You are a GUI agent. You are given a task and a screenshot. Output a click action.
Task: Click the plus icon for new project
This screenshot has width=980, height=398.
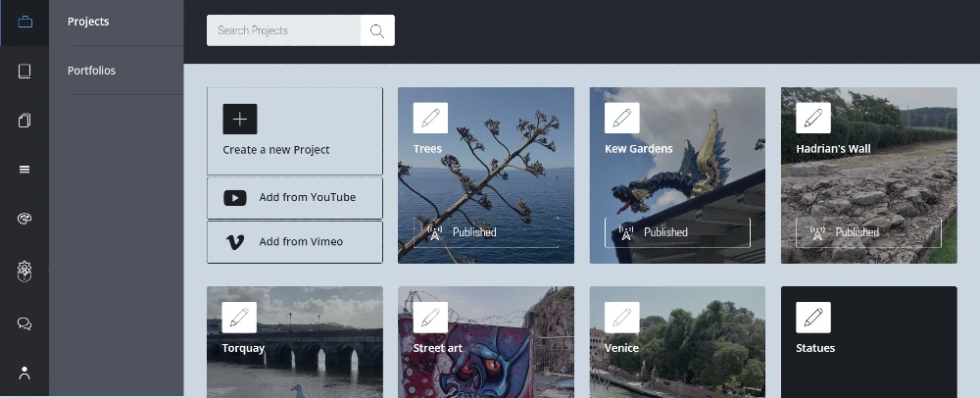click(x=240, y=119)
